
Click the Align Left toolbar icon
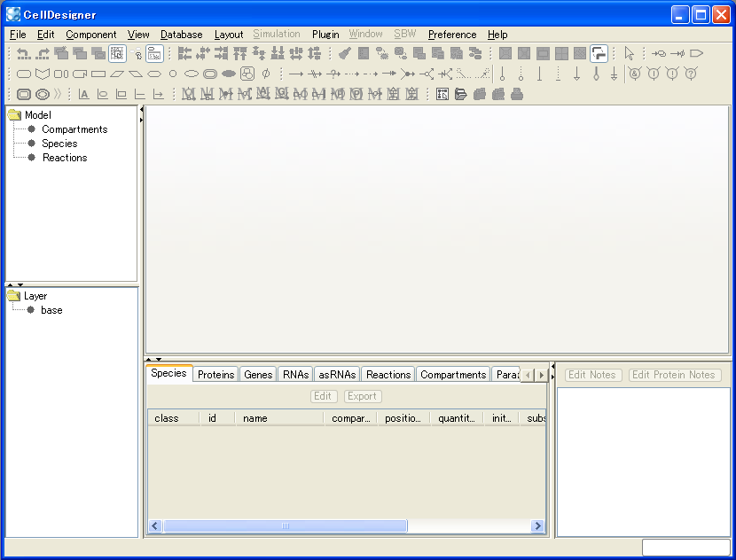184,54
